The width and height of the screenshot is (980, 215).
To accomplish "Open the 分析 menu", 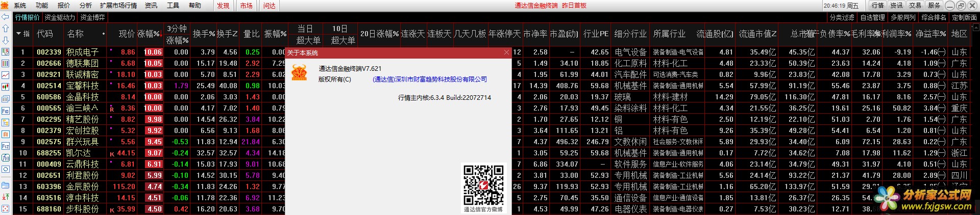I will 86,6.
